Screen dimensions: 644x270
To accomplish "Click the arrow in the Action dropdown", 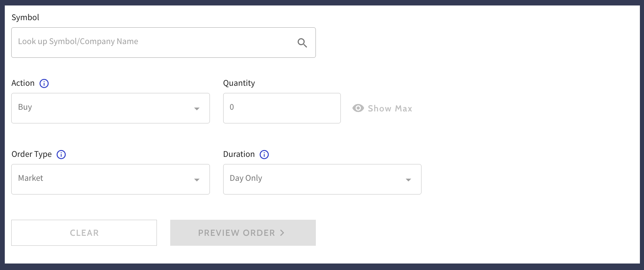I will click(x=197, y=109).
